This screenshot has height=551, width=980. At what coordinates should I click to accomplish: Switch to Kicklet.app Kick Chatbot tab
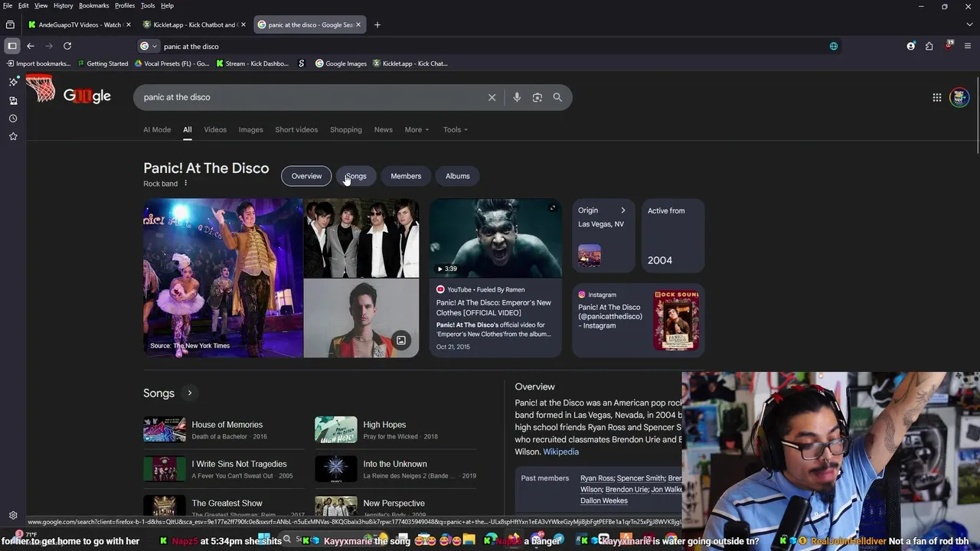(194, 24)
